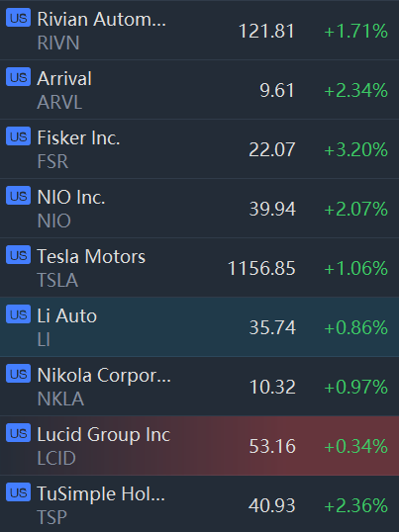This screenshot has height=532, width=399.
Task: Select the highlighted Li Auto row
Action: (199, 326)
